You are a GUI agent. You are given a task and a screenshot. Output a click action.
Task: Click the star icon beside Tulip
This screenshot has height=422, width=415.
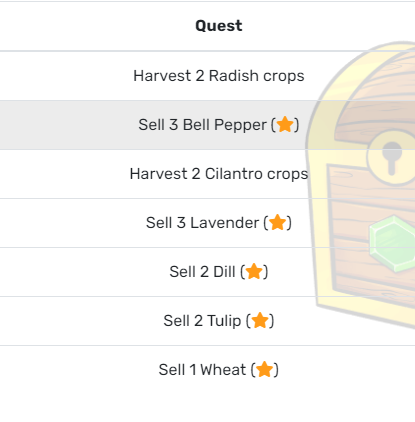pos(260,320)
